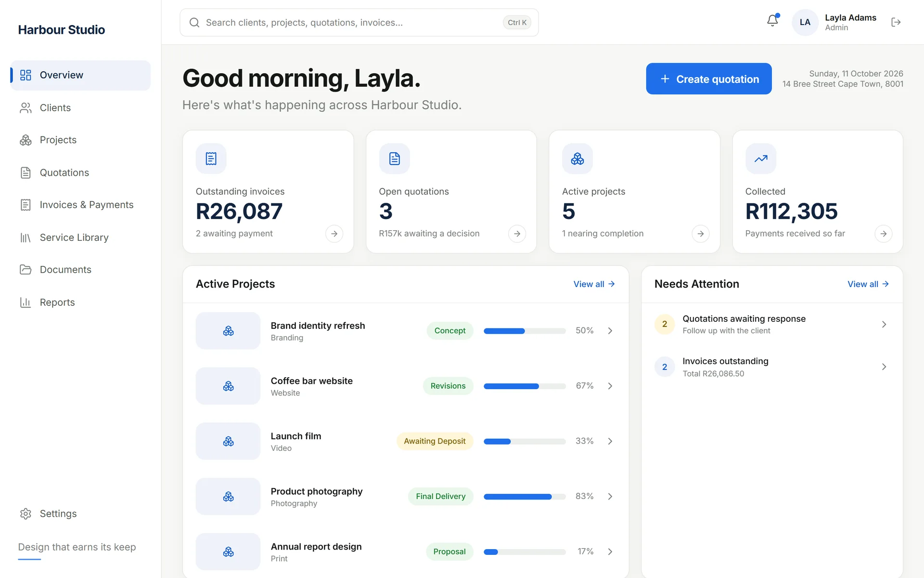Open Projects in the sidebar
The width and height of the screenshot is (924, 578).
tap(80, 140)
